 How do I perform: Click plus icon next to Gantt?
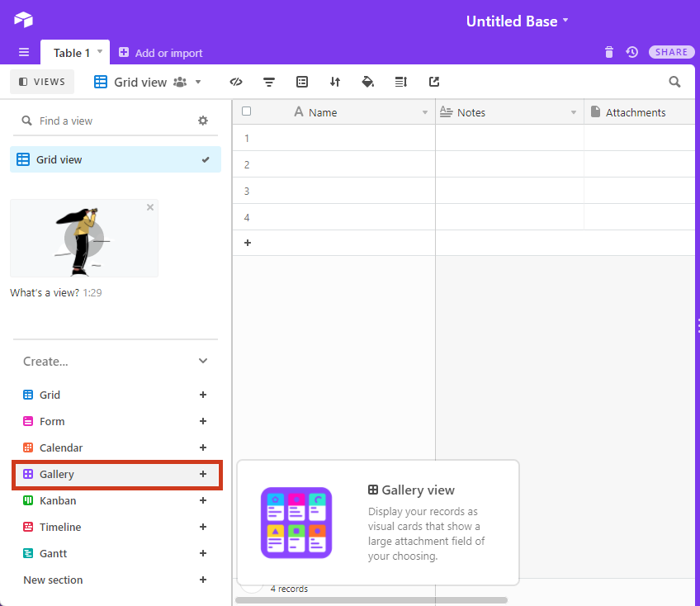(203, 553)
